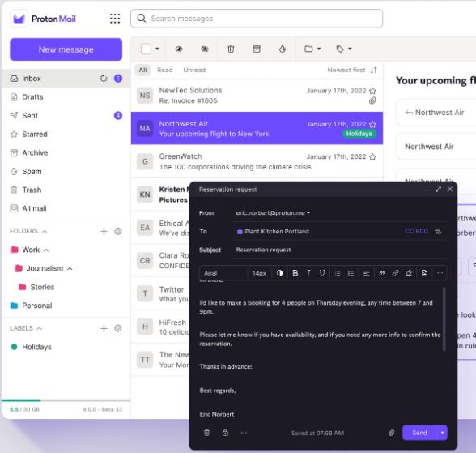The image size is (476, 453).
Task: Go to Spam in sidebar
Action: [x=66, y=171]
